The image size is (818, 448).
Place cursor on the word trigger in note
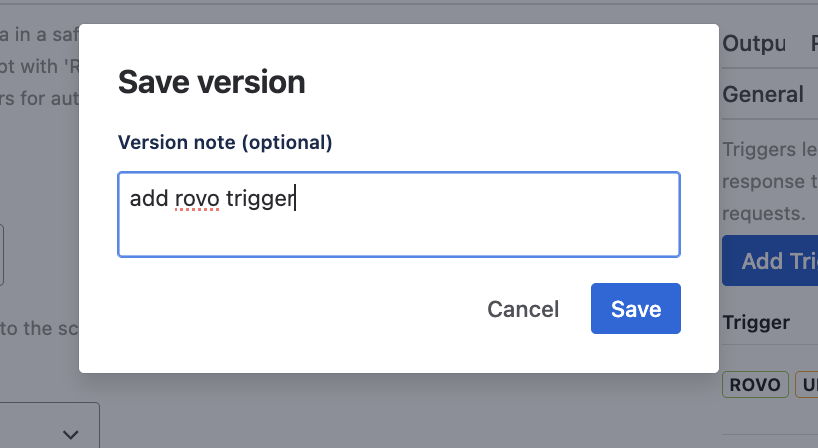tap(259, 198)
